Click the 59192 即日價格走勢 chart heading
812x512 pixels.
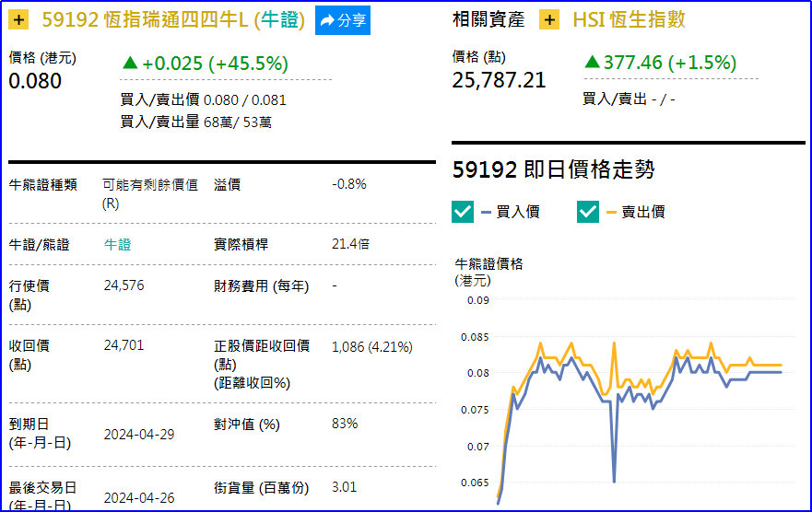(x=554, y=169)
